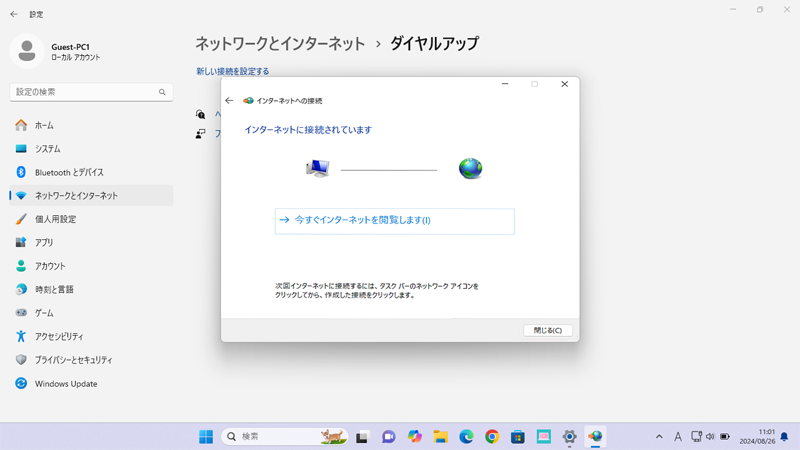Open ゲーム in the sidebar
The width and height of the screenshot is (800, 450).
(91, 313)
